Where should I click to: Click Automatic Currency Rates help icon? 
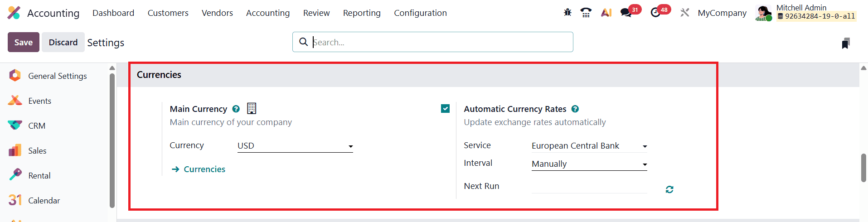tap(575, 109)
